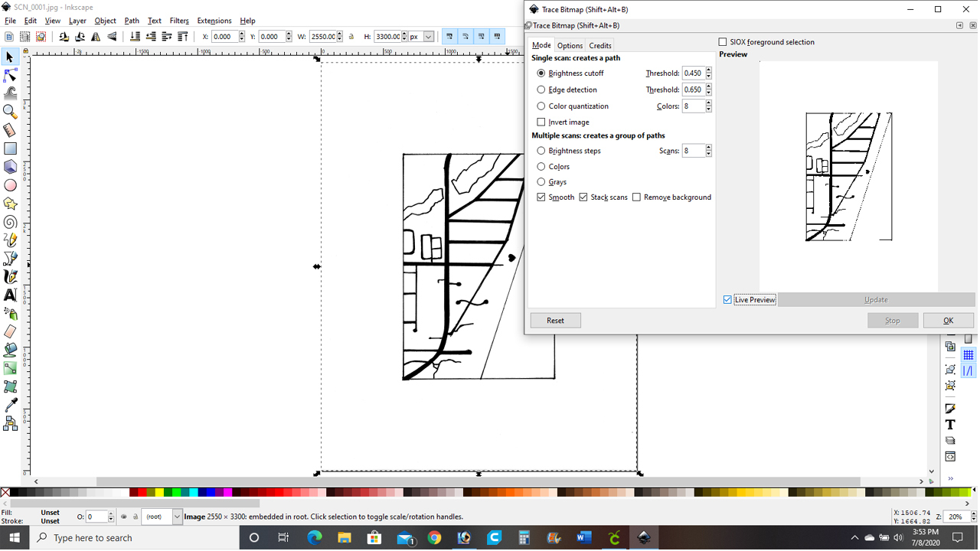Enable Invert image checkbox
Image resolution: width=980 pixels, height=551 pixels.
(541, 122)
